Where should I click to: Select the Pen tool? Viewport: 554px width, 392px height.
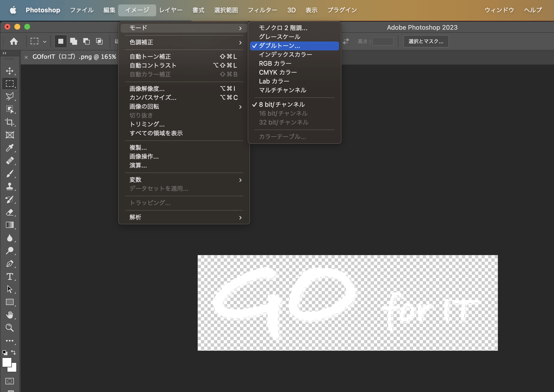[10, 263]
